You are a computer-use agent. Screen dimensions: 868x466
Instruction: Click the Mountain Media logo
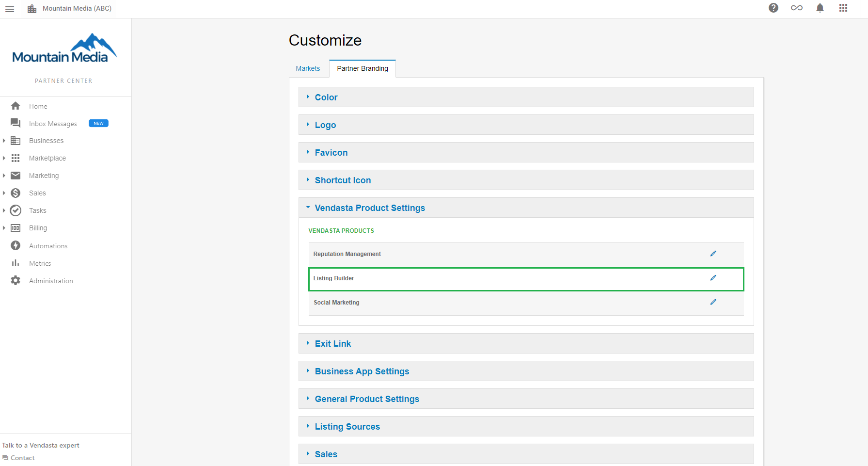click(x=64, y=48)
